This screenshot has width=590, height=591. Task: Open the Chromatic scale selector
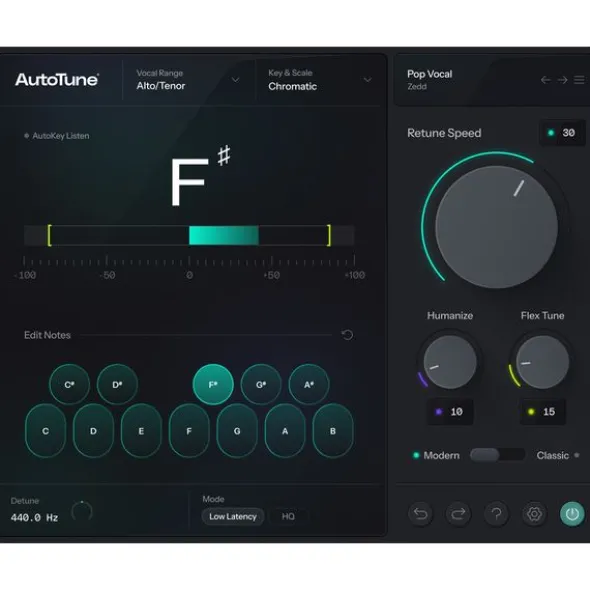tap(293, 86)
